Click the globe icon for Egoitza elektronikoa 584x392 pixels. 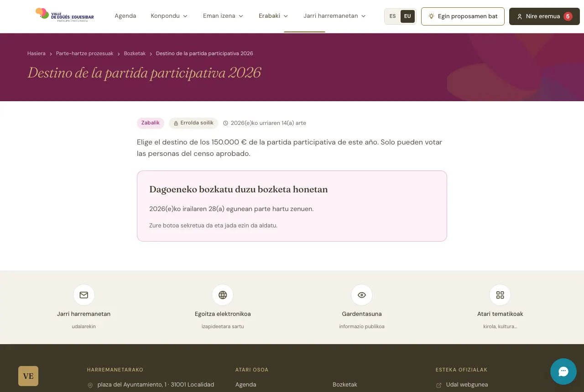pyautogui.click(x=223, y=295)
